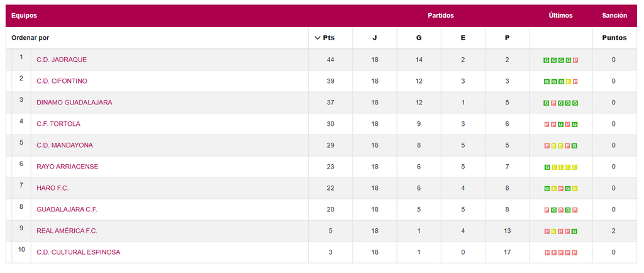Click the red P badge in C.D. Jadraque's row
Screen dimensions: 644x273
coord(575,60)
